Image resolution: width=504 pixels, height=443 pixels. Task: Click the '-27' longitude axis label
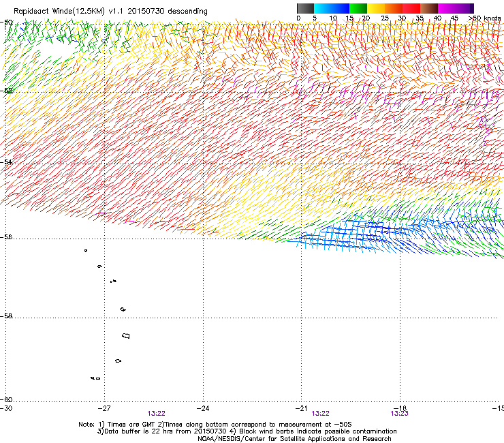click(x=104, y=408)
